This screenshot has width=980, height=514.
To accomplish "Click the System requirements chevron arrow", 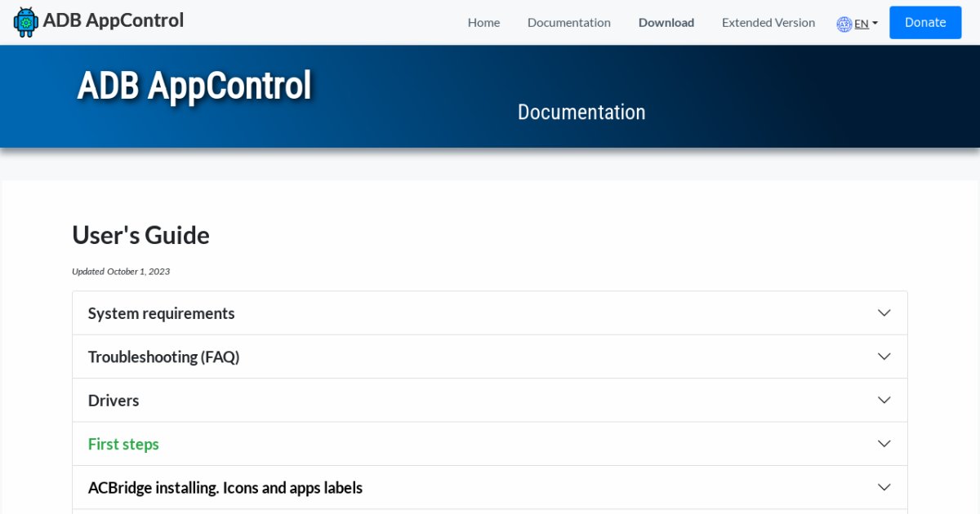I will pyautogui.click(x=884, y=313).
